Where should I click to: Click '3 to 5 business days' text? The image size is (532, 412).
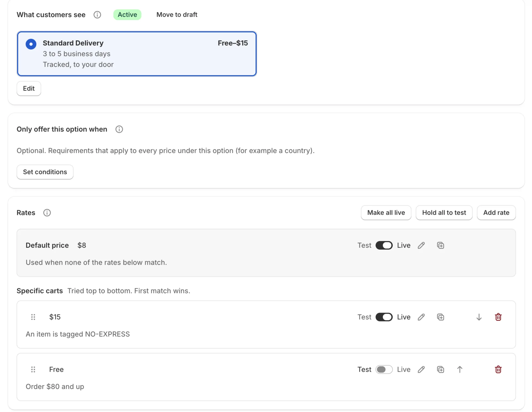tap(77, 54)
